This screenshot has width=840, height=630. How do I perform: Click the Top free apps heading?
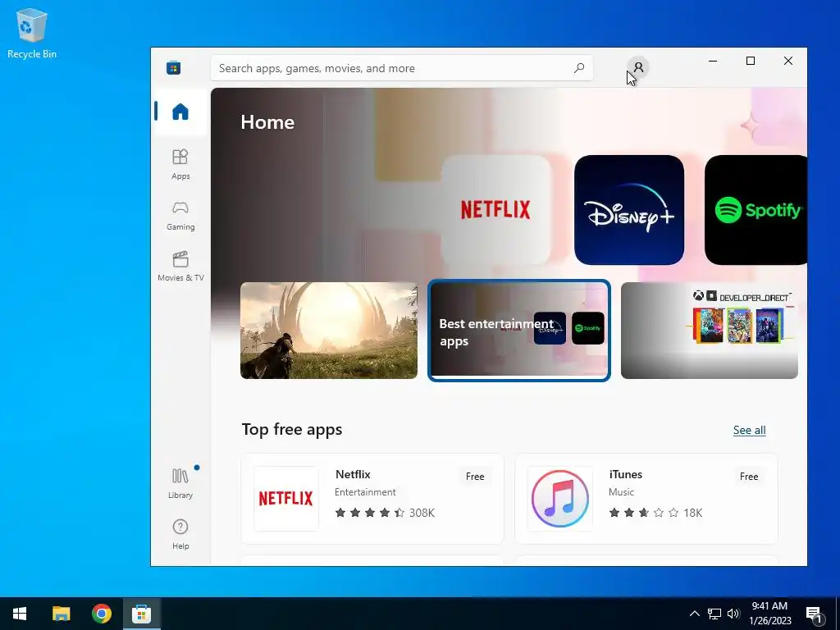coord(292,430)
